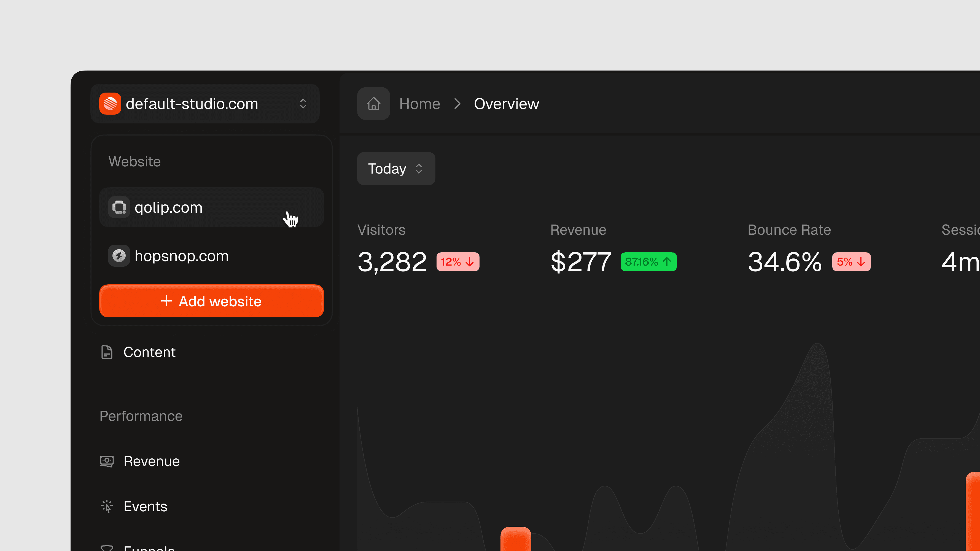Image resolution: width=980 pixels, height=551 pixels.
Task: Click the Home icon button in the breadcrumb
Action: pos(374,103)
